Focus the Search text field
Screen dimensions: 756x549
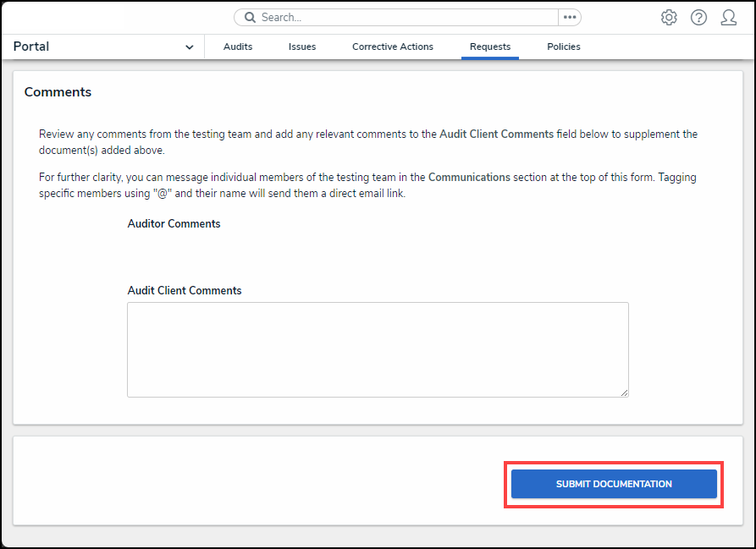(406, 18)
